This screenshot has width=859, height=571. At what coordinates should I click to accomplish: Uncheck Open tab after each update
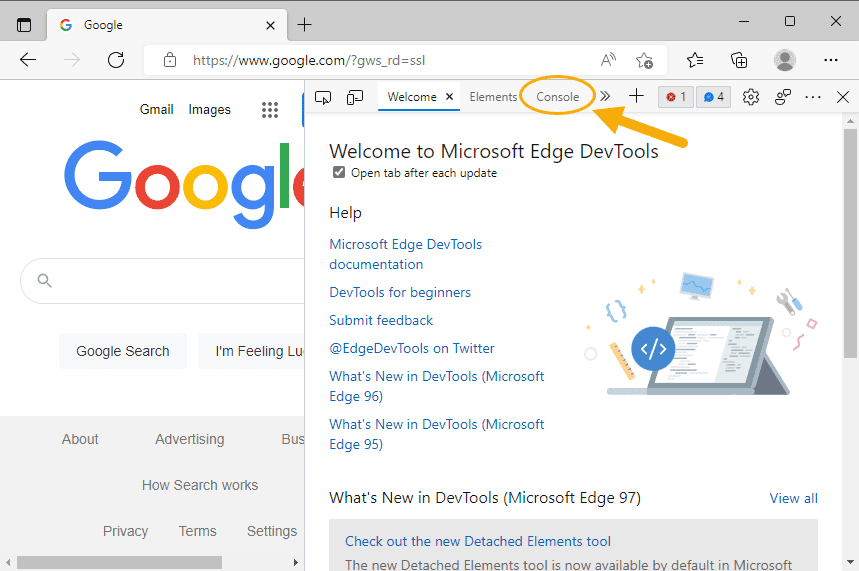339,173
